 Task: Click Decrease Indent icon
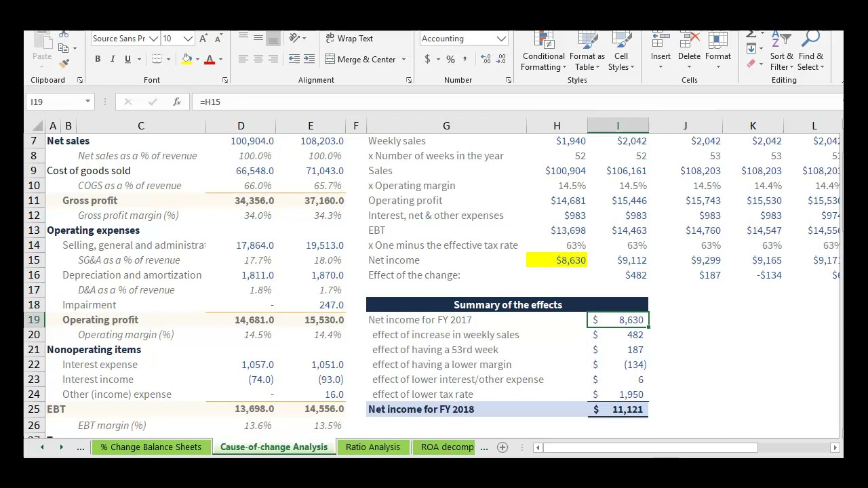294,60
